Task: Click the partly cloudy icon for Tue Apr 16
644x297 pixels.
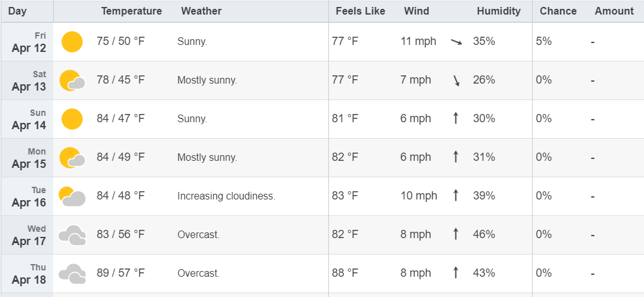Action: (x=72, y=197)
